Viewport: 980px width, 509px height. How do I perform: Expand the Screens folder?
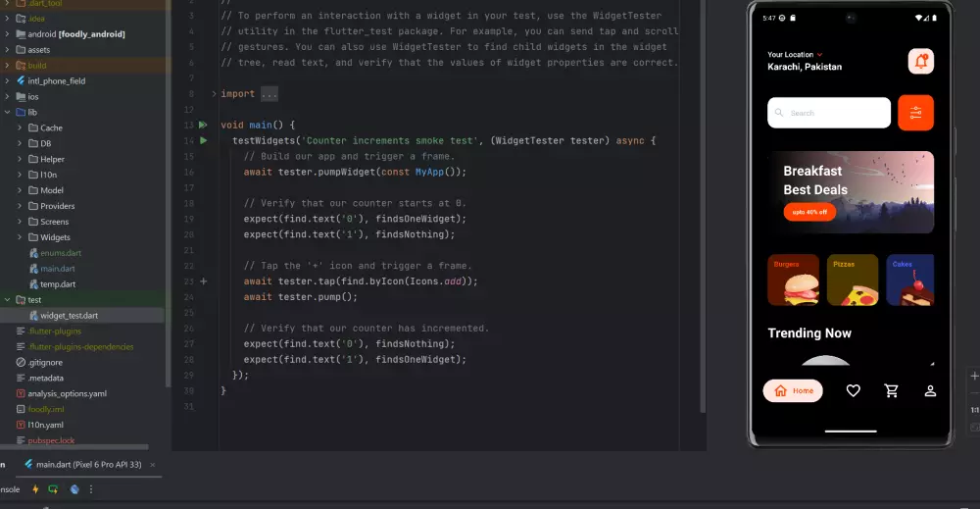click(x=20, y=222)
